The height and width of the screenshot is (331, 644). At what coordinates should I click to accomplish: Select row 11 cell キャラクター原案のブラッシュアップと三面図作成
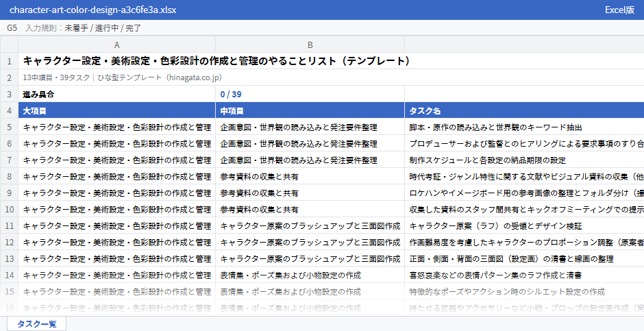click(310, 225)
